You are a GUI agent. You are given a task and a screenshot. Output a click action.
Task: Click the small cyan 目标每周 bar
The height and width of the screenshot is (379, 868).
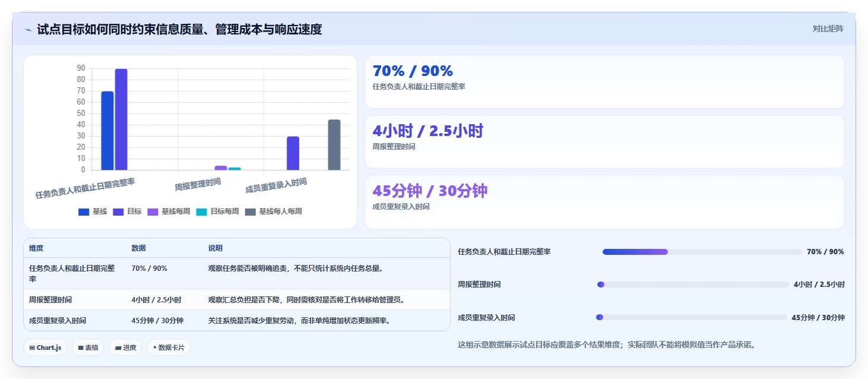(235, 169)
